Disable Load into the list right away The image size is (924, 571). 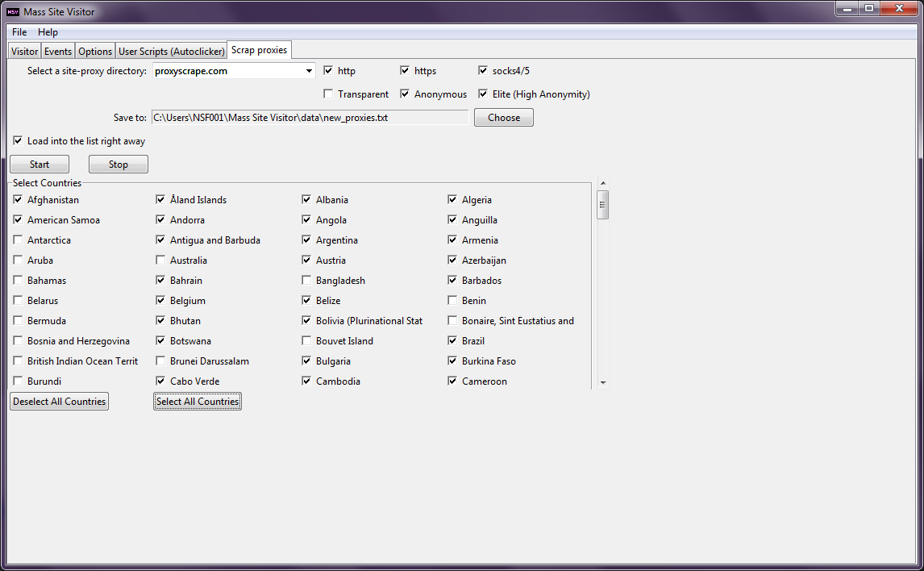point(19,141)
